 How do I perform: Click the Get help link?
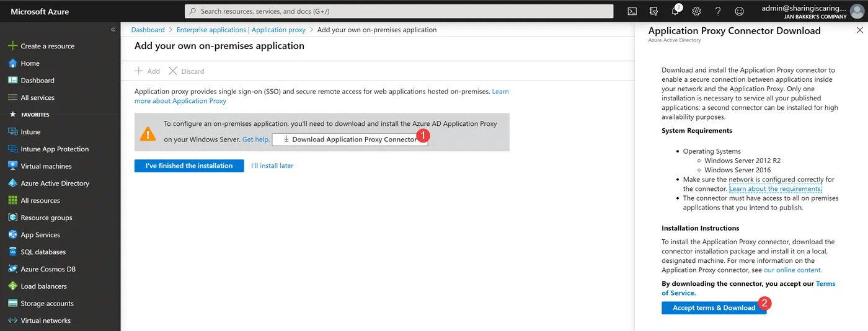point(255,139)
